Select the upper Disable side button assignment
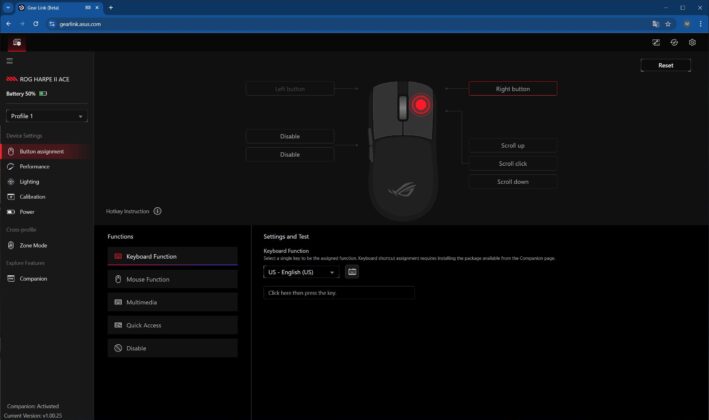 coord(290,136)
